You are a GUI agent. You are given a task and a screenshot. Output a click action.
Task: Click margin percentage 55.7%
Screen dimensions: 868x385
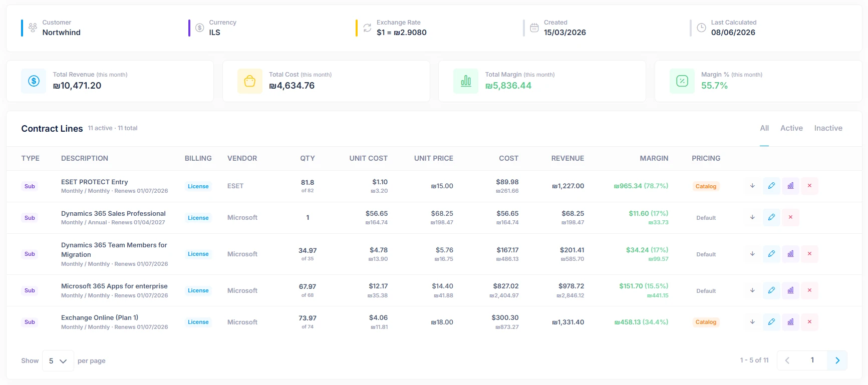(714, 86)
